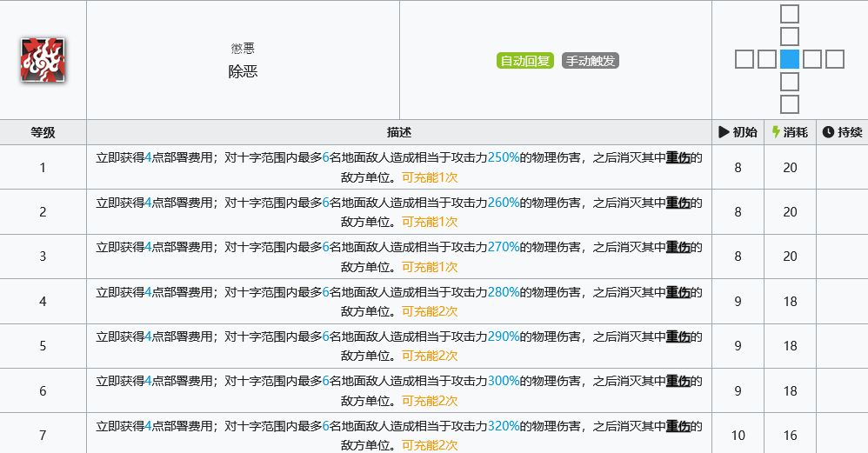Click the 290% value in level 5 description

(504, 336)
